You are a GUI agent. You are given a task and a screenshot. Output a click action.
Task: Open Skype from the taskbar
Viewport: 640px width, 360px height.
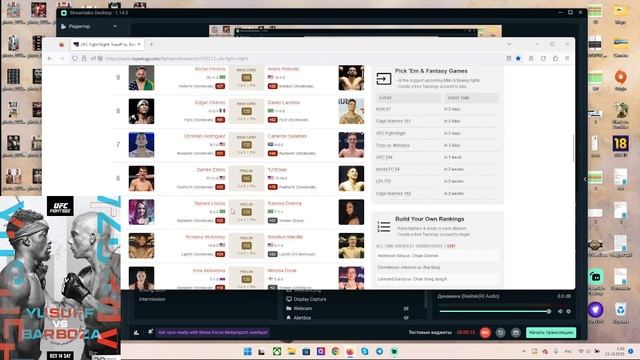364,351
